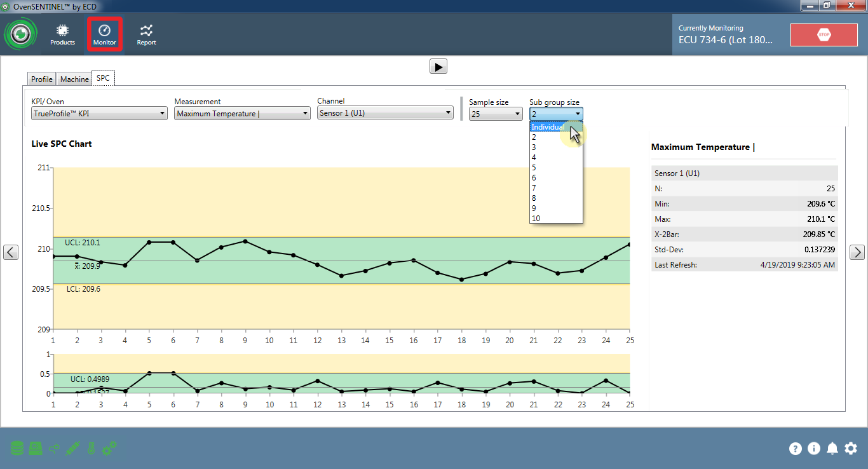Open the Report section
Image resolution: width=868 pixels, height=469 pixels.
tap(147, 35)
